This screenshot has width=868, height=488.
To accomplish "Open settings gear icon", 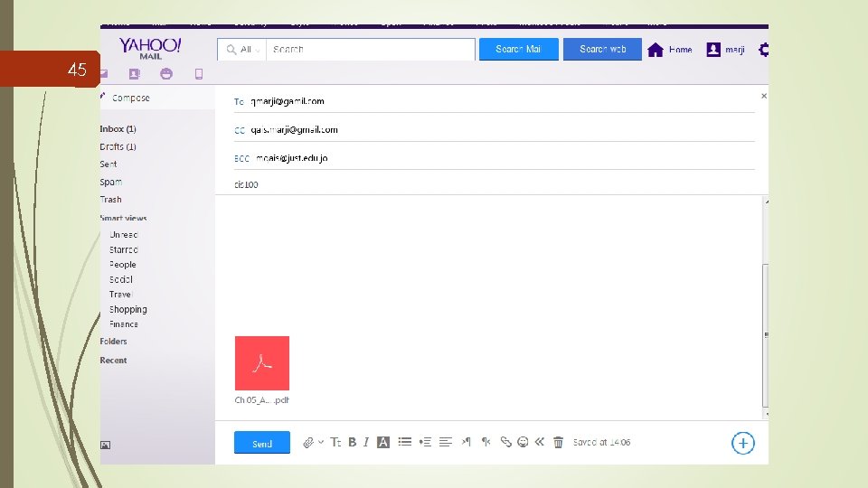I will (764, 50).
